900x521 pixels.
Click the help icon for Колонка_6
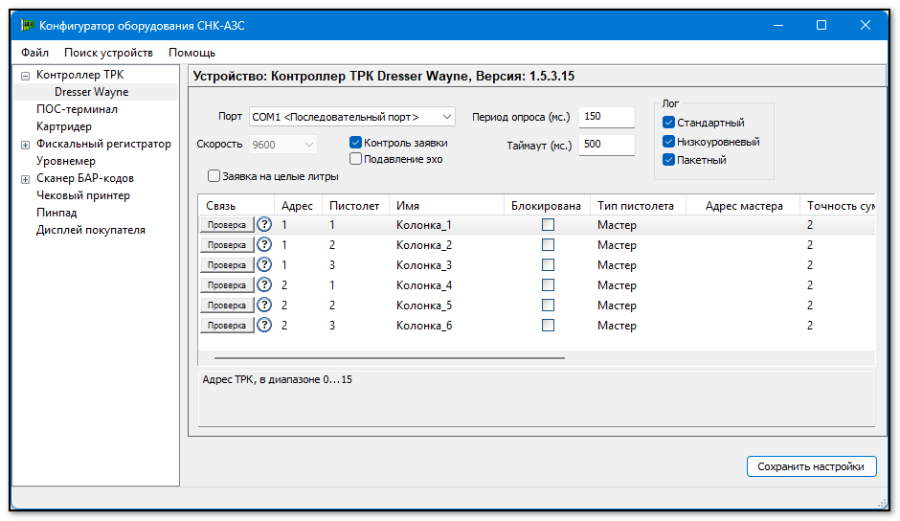tap(265, 325)
